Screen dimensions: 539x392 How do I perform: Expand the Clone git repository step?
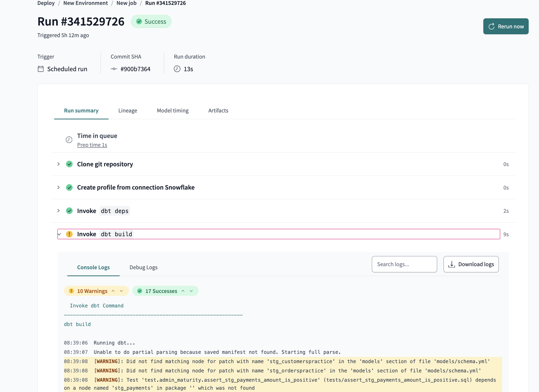point(58,164)
